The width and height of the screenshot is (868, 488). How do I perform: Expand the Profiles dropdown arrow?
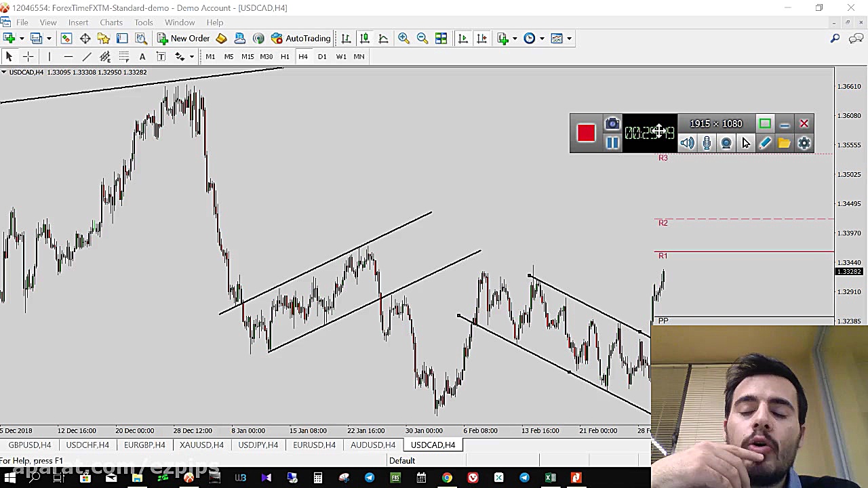click(49, 39)
